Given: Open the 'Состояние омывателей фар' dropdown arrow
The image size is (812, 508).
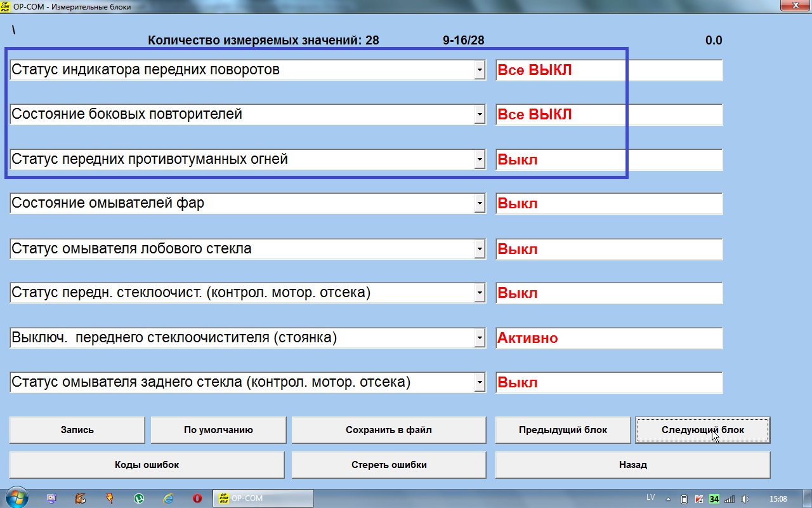Looking at the screenshot, I should 480,204.
